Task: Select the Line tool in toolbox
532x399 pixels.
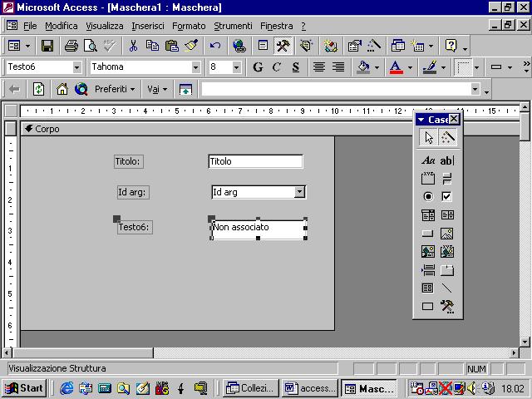Action: [447, 288]
